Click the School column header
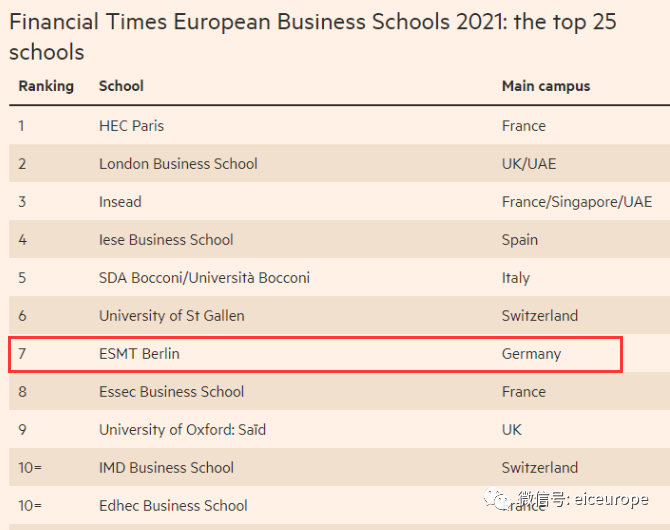Viewport: 670px width, 530px height. [x=121, y=86]
